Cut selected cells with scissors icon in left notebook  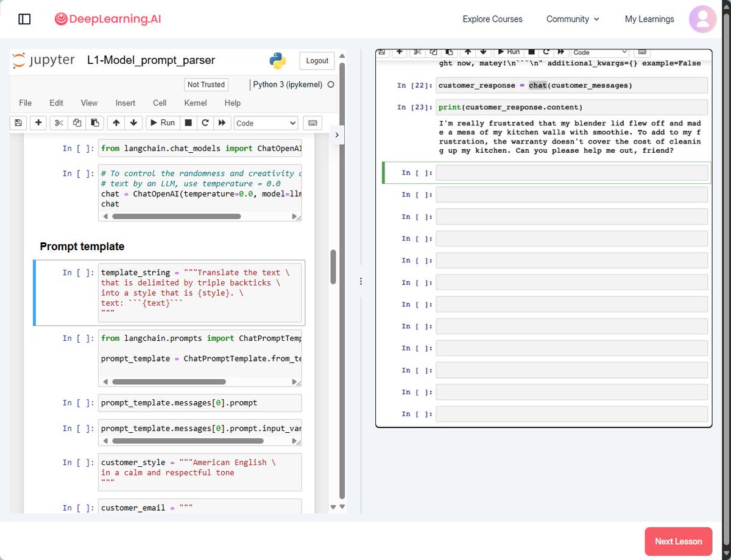point(59,123)
